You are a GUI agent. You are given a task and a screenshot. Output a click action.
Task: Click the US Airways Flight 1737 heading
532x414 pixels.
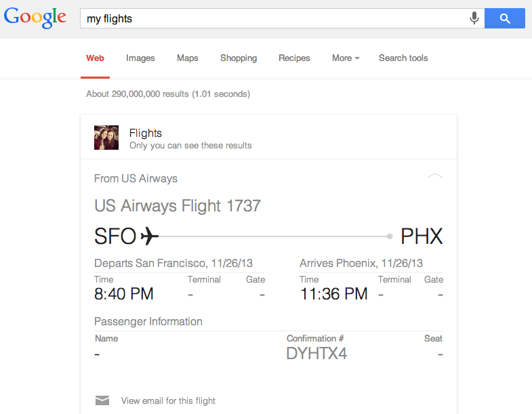coord(178,205)
